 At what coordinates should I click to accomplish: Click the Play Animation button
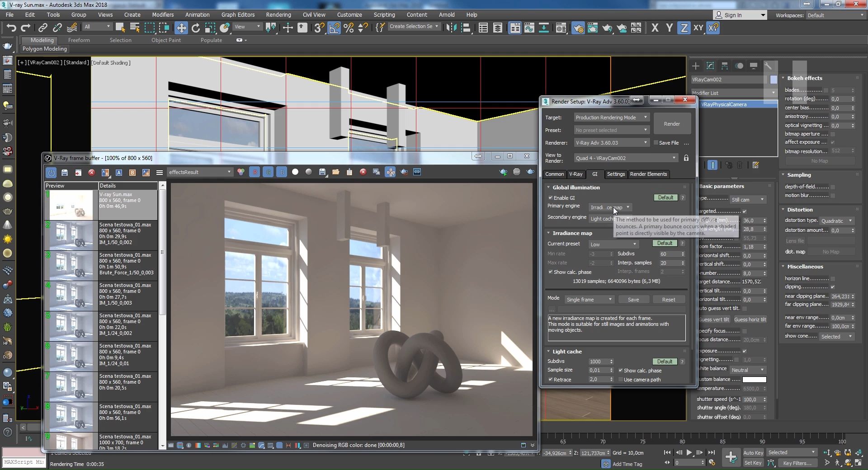click(x=689, y=452)
